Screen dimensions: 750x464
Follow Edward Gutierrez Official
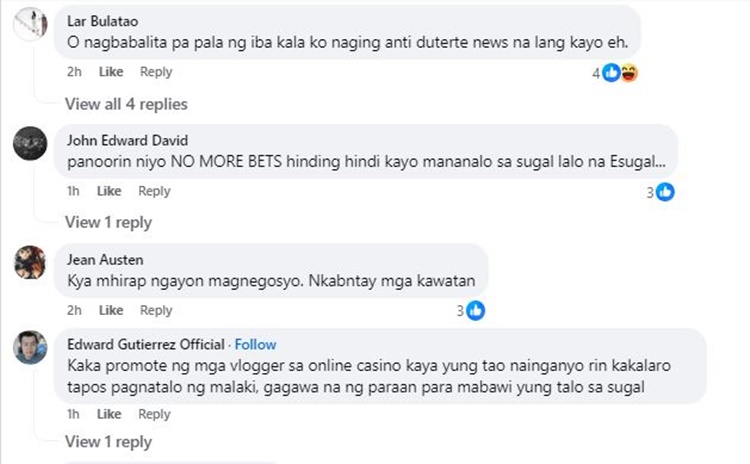coord(255,344)
